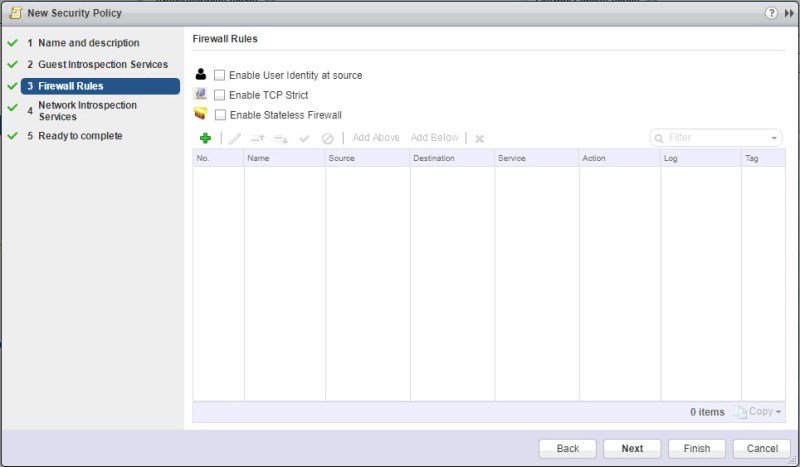Enable User Identity at source checkbox
The image size is (800, 467).
tap(220, 75)
